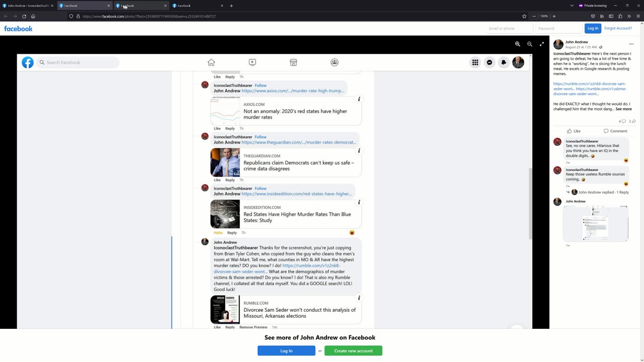Image resolution: width=644 pixels, height=362 pixels.
Task: Click the browser page vertical scrollbar
Action: pyautogui.click(x=641, y=191)
